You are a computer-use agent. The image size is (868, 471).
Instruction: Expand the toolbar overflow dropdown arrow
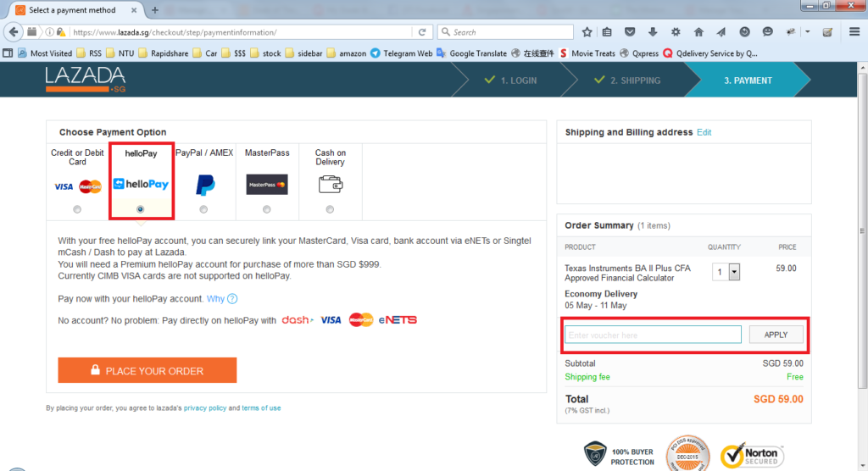pos(808,32)
